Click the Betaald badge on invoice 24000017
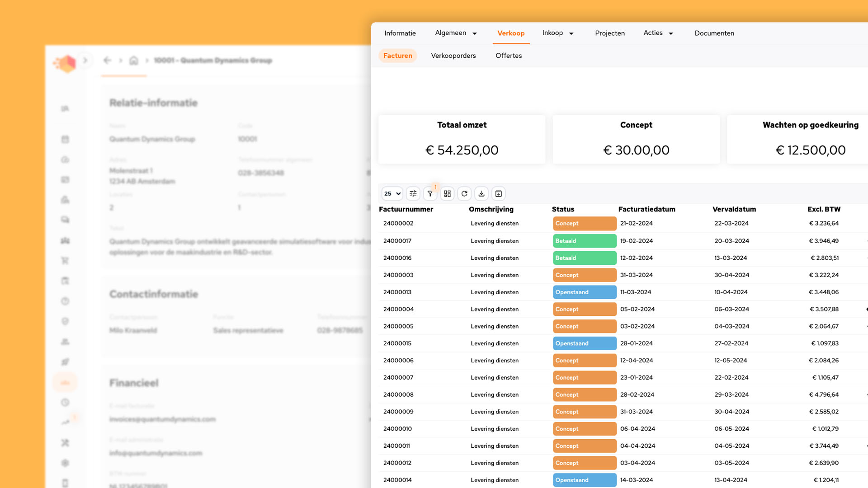This screenshot has height=488, width=868. pyautogui.click(x=584, y=240)
